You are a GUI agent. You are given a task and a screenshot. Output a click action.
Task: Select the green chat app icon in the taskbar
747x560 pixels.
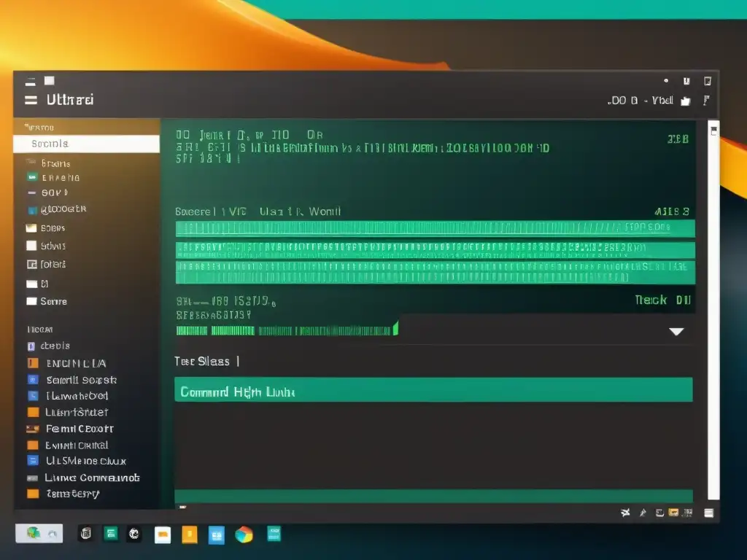[111, 534]
